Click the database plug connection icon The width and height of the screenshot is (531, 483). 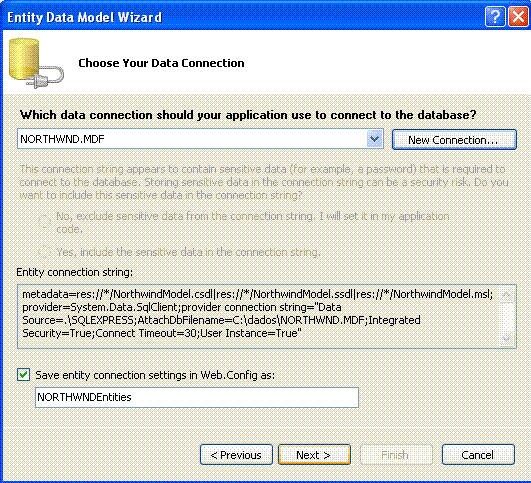point(36,63)
